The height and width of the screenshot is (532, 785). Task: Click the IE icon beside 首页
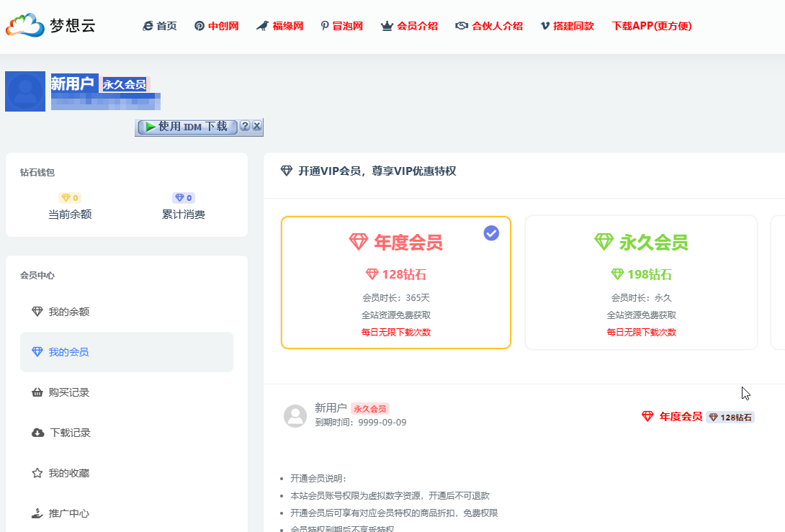148,26
